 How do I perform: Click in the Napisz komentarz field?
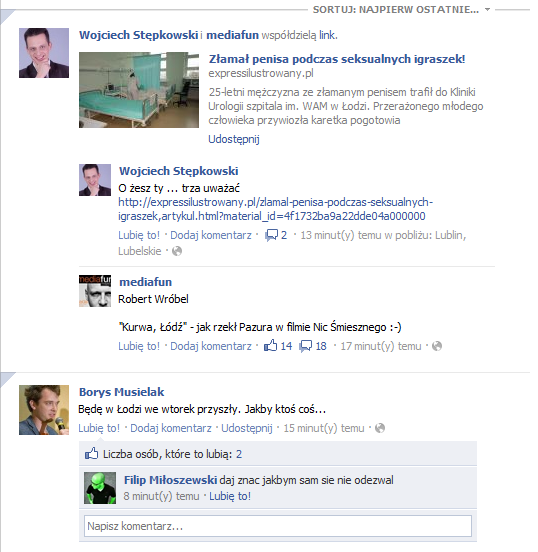278,526
